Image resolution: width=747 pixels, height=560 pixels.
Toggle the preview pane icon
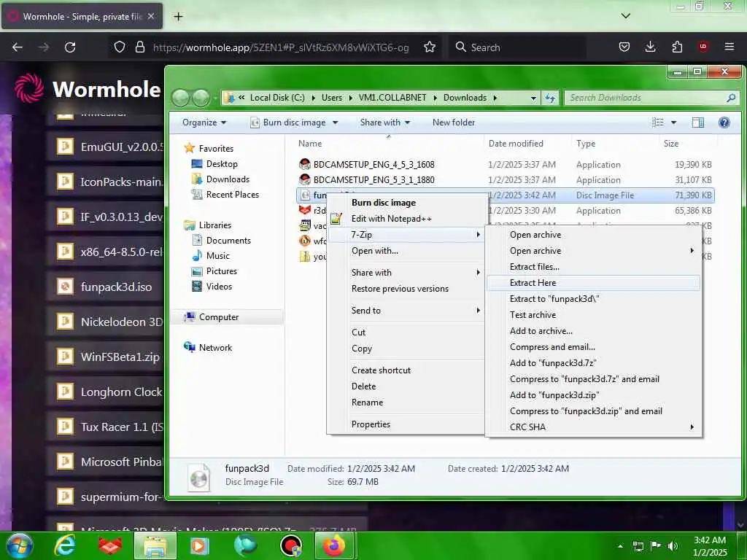pos(698,122)
